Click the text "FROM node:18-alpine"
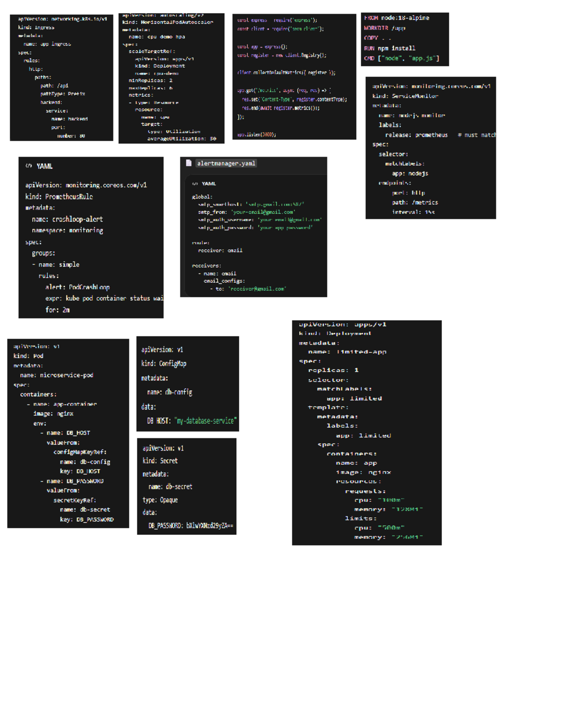 (396, 18)
